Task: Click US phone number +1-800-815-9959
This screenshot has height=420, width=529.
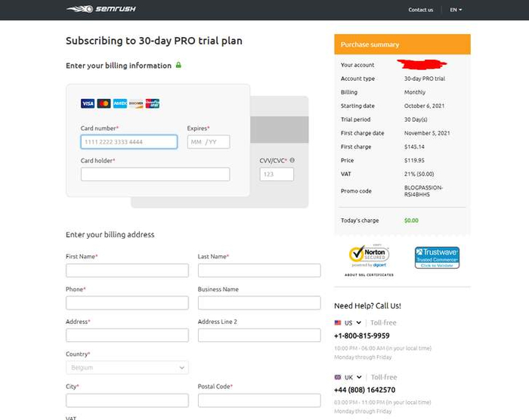Action: 362,336
